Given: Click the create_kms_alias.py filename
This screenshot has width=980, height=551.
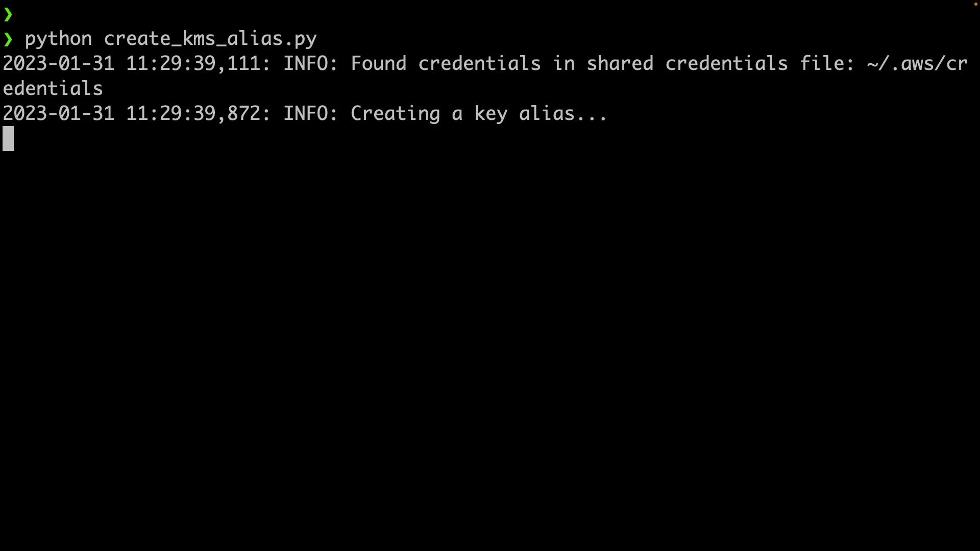Looking at the screenshot, I should click(210, 39).
